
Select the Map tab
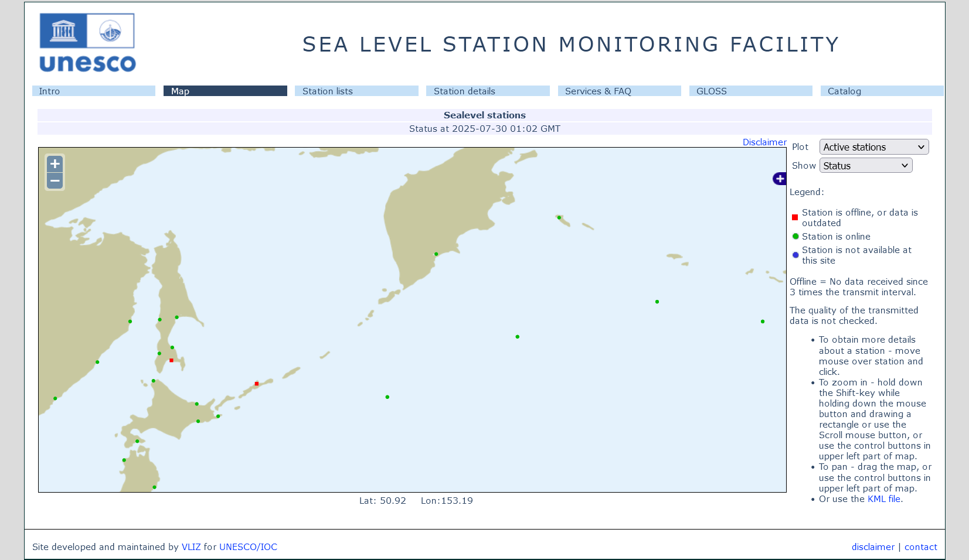[225, 91]
